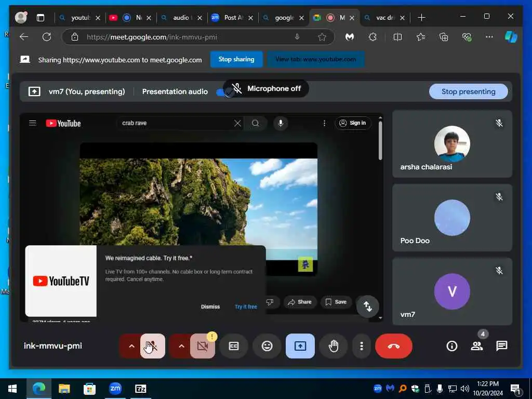Show the people participants panel
This screenshot has width=532, height=399.
[477, 346]
